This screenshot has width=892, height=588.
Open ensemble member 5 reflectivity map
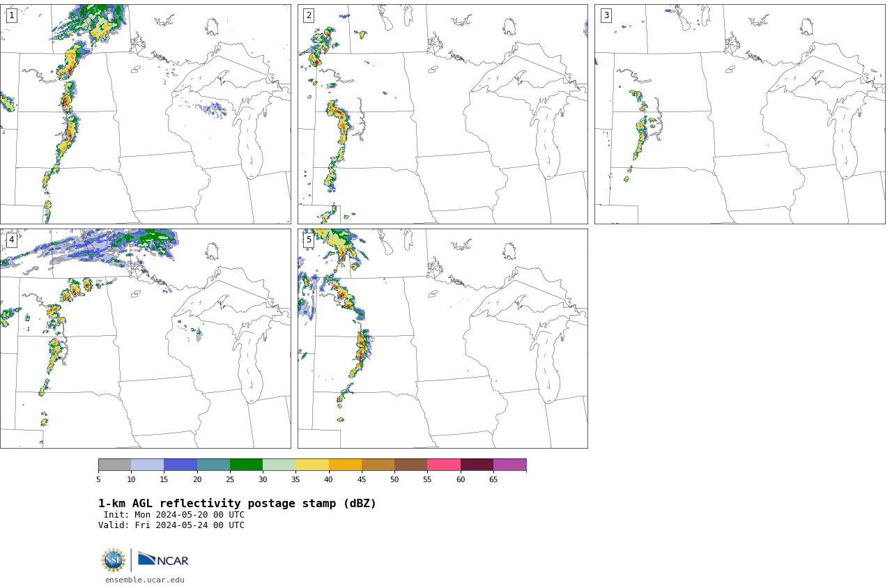click(x=443, y=339)
